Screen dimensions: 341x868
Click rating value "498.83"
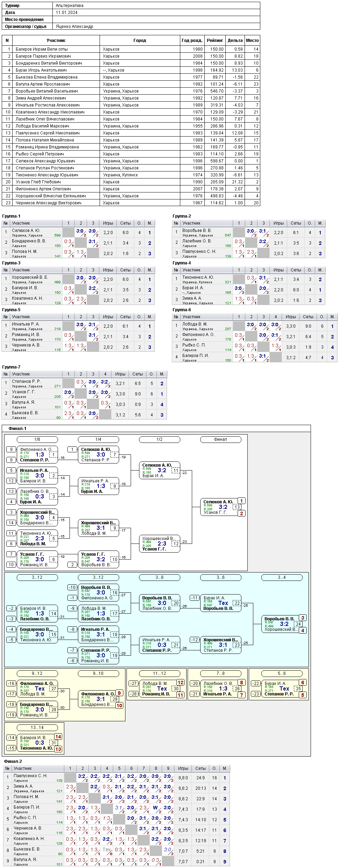[217, 196]
